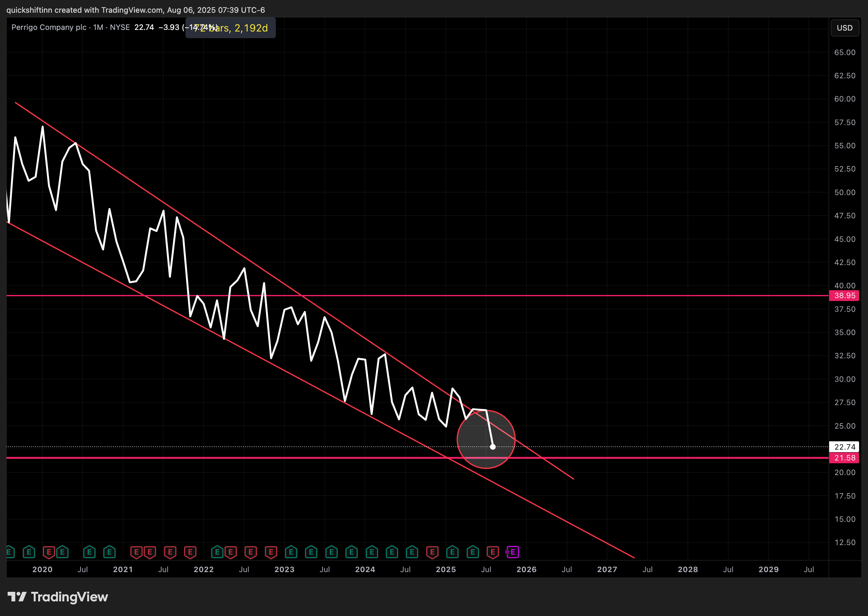Viewport: 868px width, 616px height.
Task: Click the 30.00 price axis label
Action: coord(844,379)
